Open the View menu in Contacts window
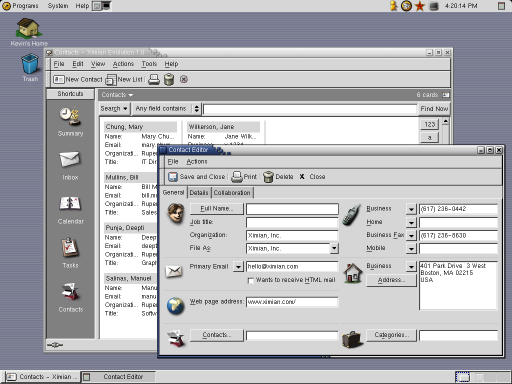Screen dimensions: 512x384 coord(98,64)
